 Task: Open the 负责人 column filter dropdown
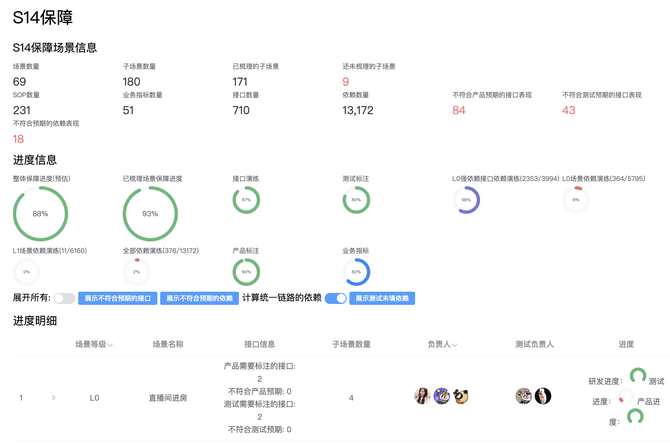click(454, 345)
